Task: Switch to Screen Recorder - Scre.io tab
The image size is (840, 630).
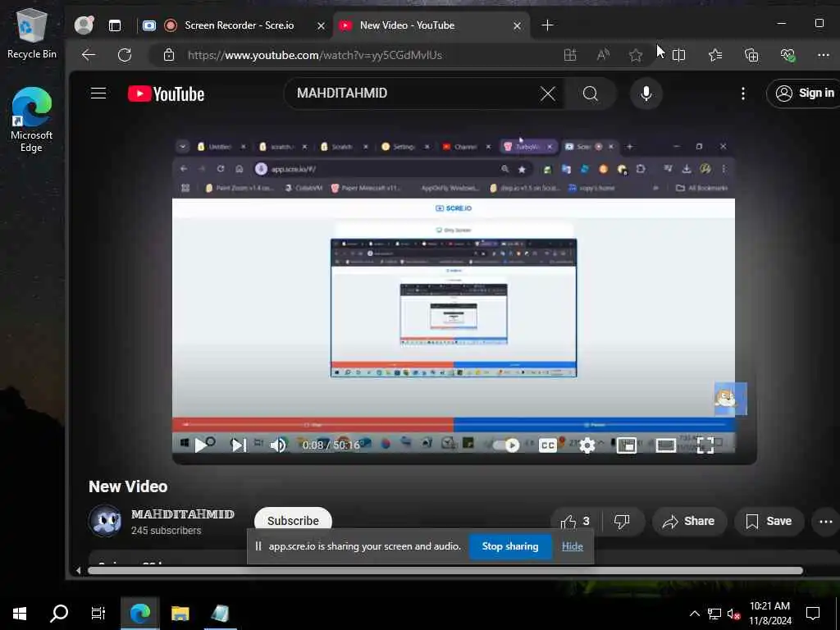Action: 240,25
